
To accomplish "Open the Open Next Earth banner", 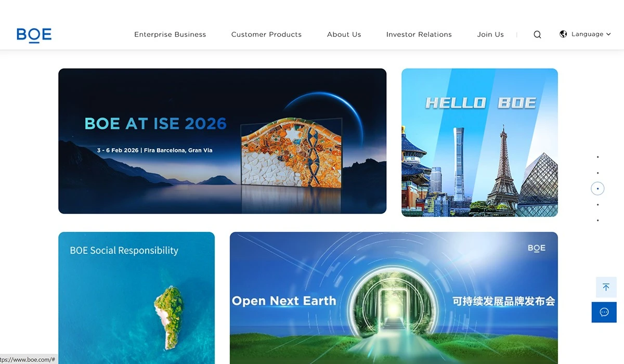I will tap(394, 298).
